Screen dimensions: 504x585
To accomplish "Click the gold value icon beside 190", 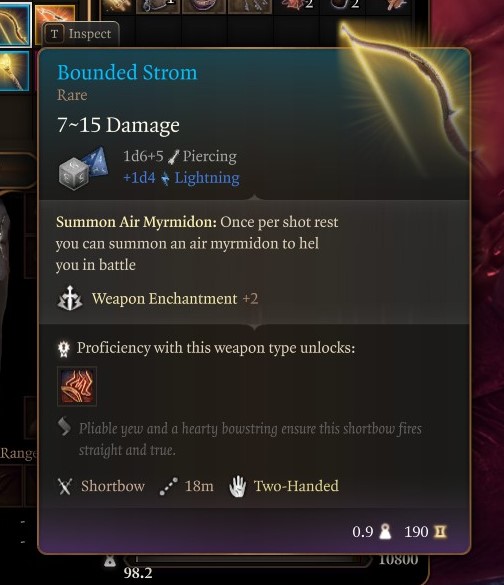I will [x=440, y=532].
